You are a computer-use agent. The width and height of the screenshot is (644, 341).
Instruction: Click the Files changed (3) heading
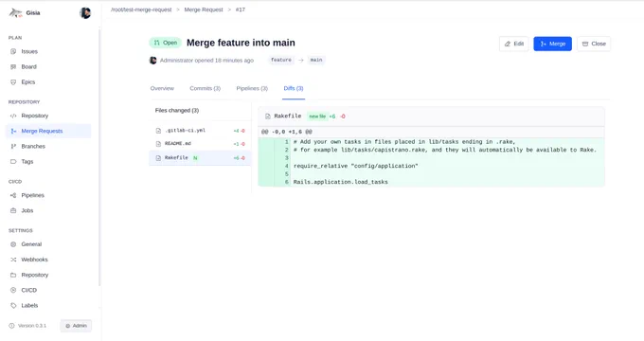click(x=176, y=110)
